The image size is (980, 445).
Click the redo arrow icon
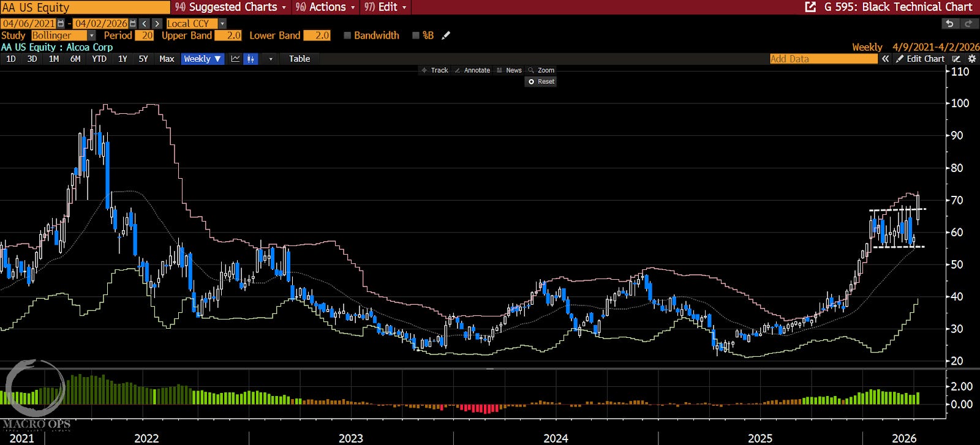(968, 23)
